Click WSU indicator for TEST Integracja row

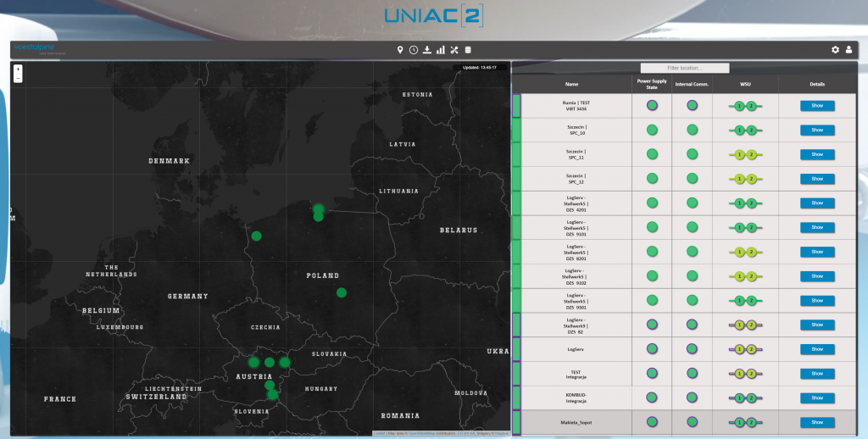click(745, 374)
